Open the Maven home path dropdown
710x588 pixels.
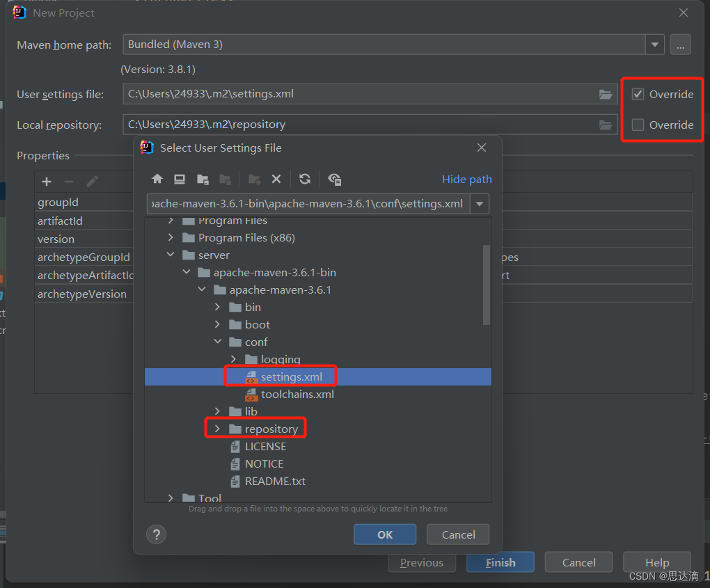pyautogui.click(x=654, y=45)
